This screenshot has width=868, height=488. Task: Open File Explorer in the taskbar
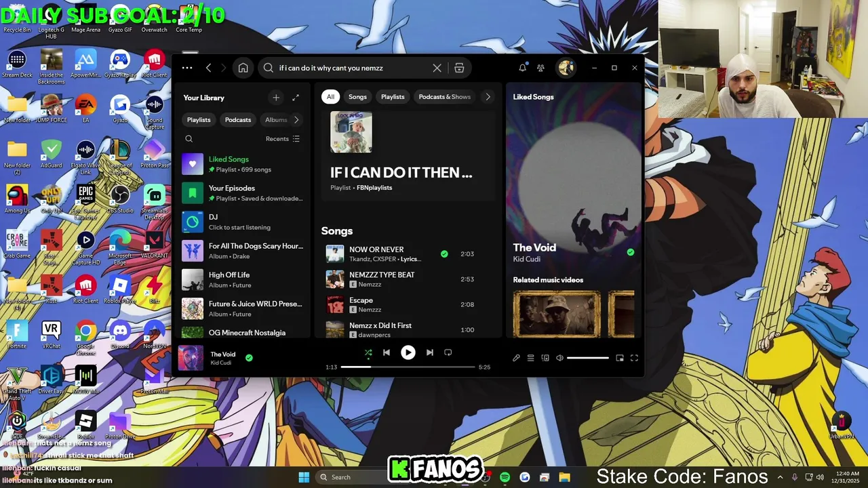coord(564,477)
